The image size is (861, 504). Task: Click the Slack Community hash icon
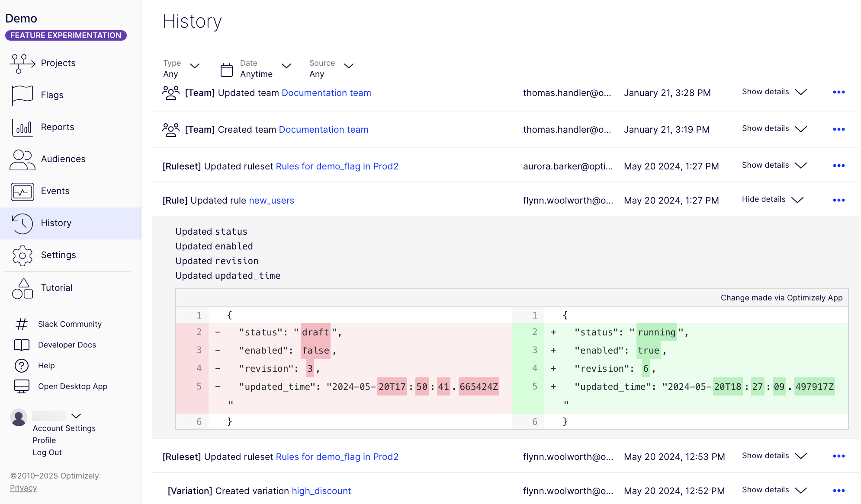pos(22,324)
